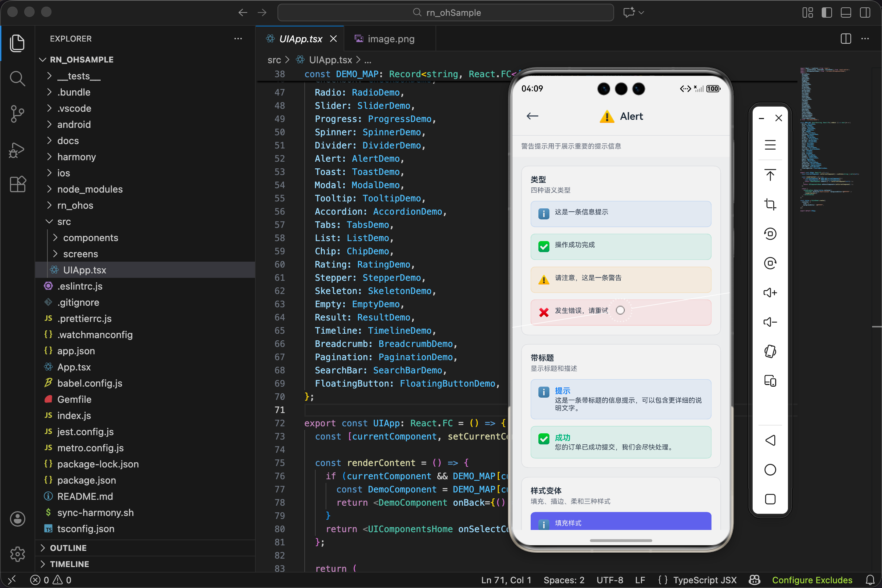Click Configure Excludes in status bar

pyautogui.click(x=812, y=580)
